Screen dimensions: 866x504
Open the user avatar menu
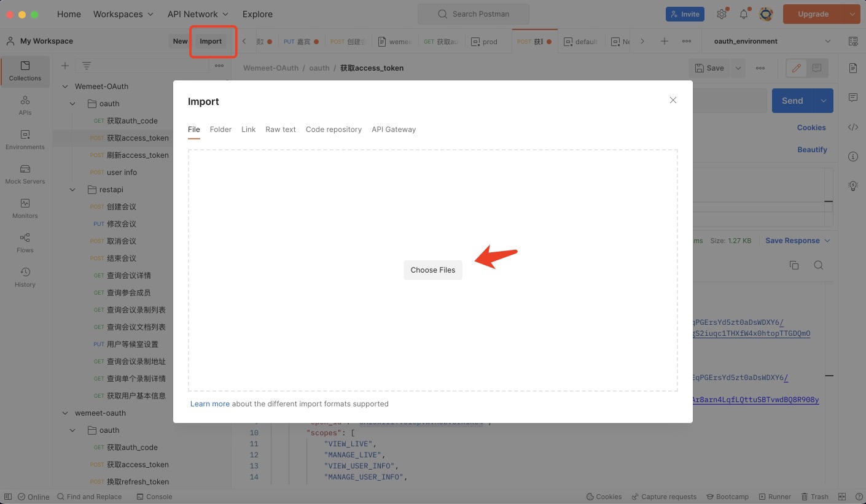[766, 14]
